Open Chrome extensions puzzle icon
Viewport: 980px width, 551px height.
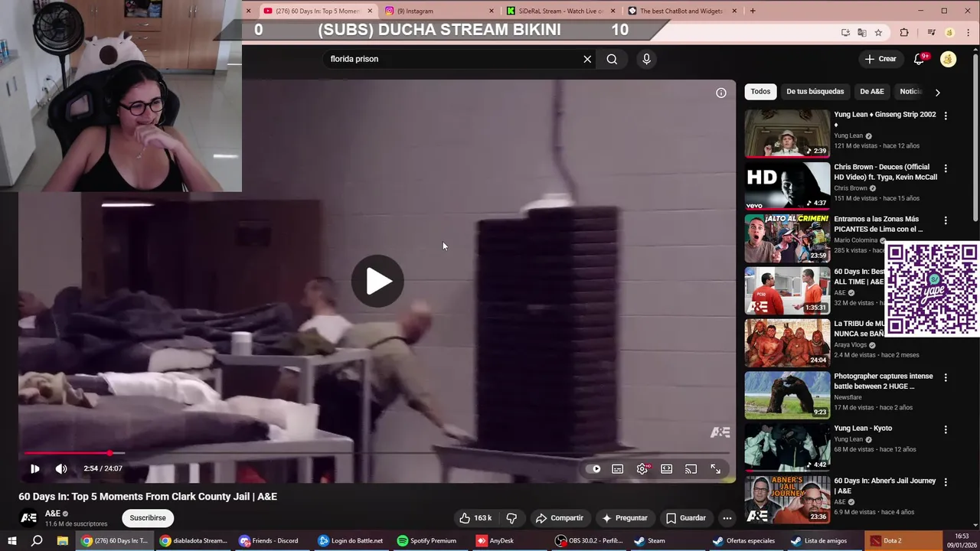[x=904, y=32]
